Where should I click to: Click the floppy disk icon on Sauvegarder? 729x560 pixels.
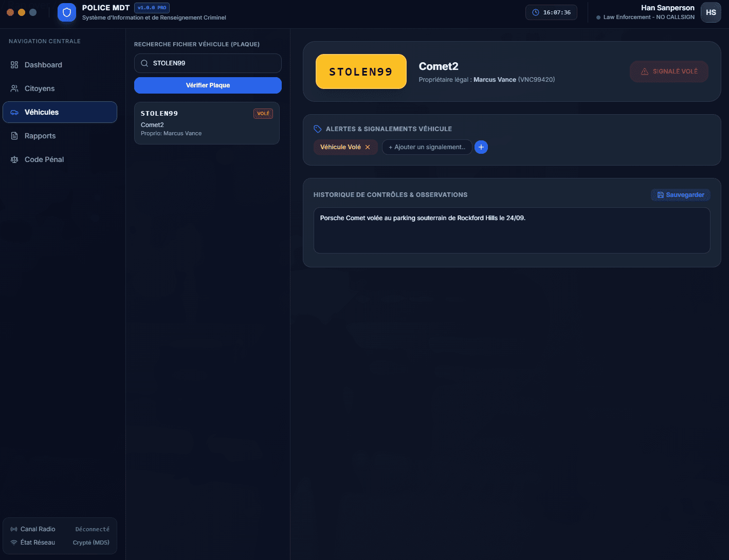(x=661, y=195)
